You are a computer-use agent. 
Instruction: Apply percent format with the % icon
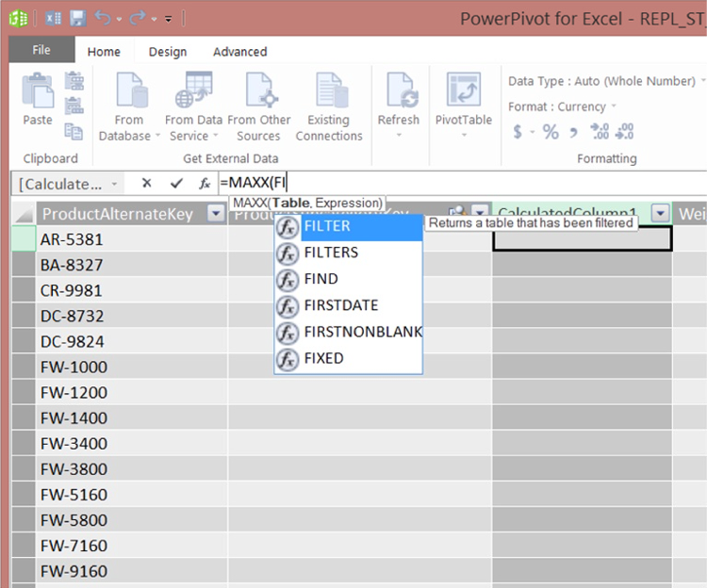[551, 132]
